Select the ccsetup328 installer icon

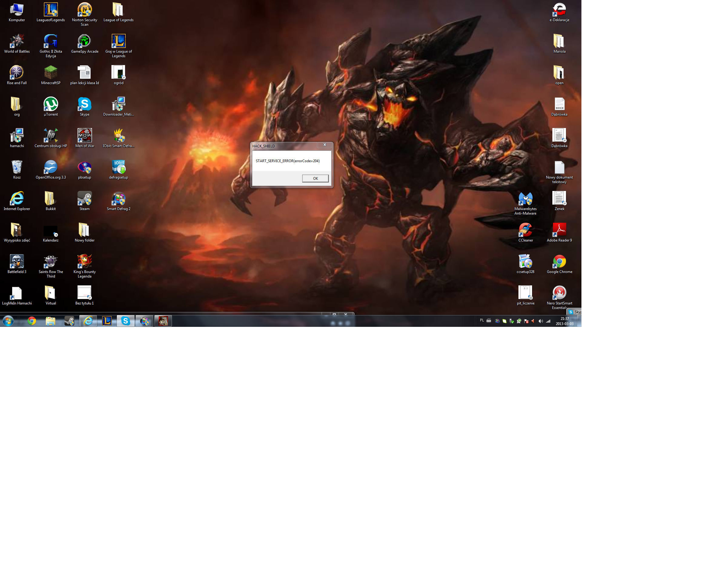click(x=525, y=264)
